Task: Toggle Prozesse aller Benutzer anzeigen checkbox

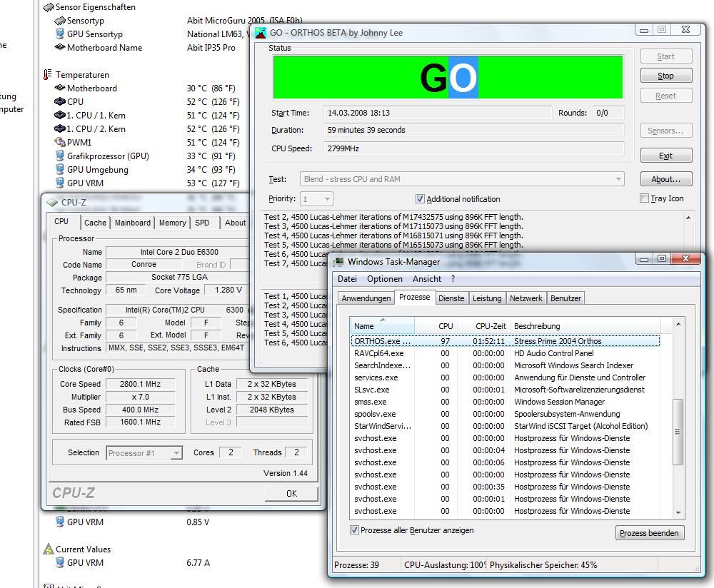Action: click(x=354, y=529)
